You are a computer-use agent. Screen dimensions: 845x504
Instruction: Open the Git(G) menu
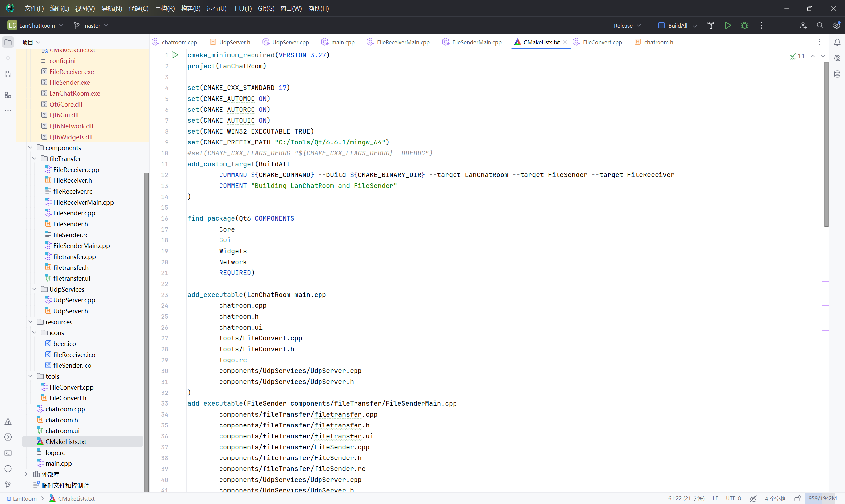tap(266, 8)
